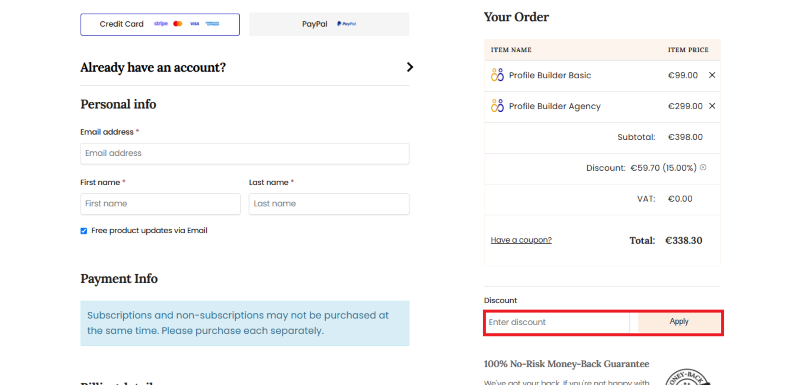Click the €299.00 item price
This screenshot has width=800, height=385.
(685, 106)
